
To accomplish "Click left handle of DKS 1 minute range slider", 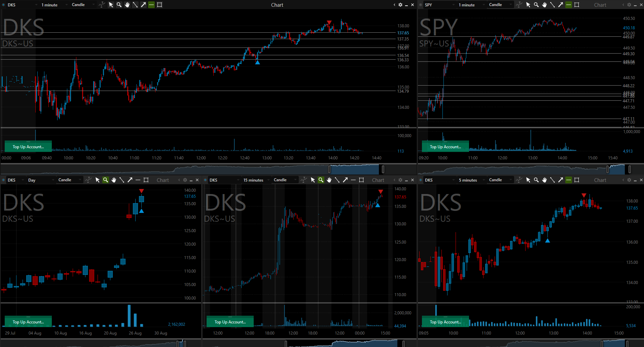I will point(329,169).
